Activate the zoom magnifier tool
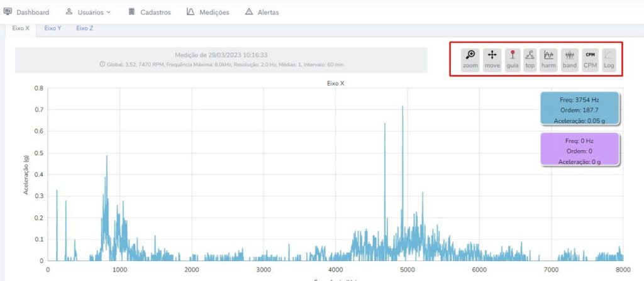The width and height of the screenshot is (644, 281). (470, 59)
